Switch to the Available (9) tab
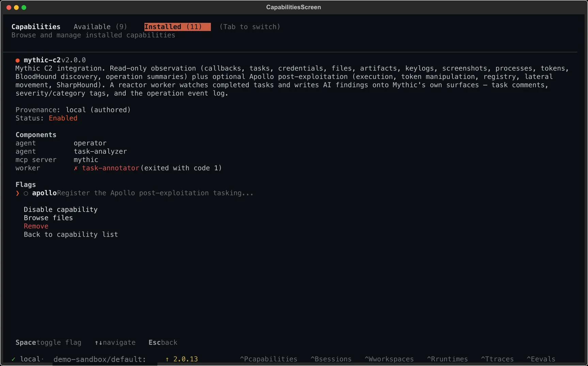Image resolution: width=588 pixels, height=366 pixels. click(x=100, y=27)
